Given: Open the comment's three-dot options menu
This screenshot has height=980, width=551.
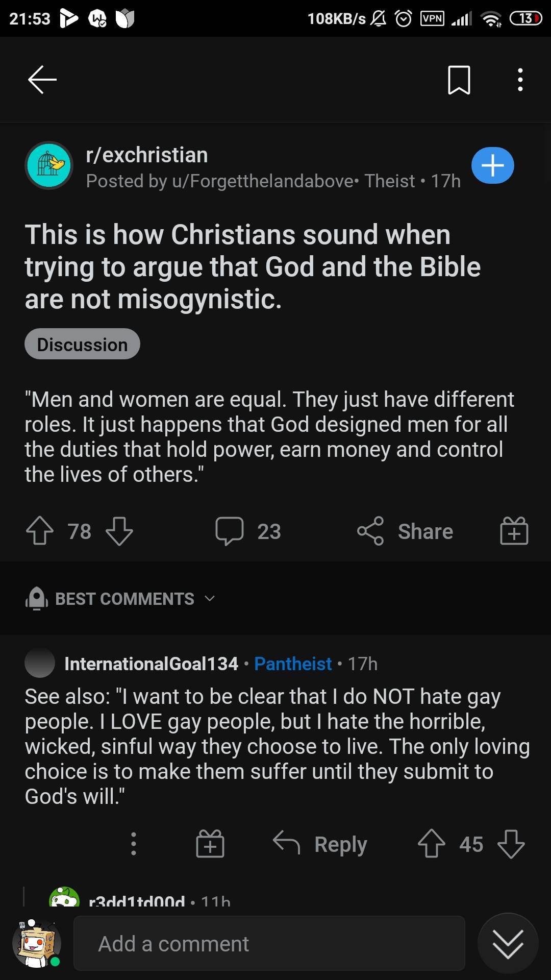Looking at the screenshot, I should pyautogui.click(x=133, y=844).
